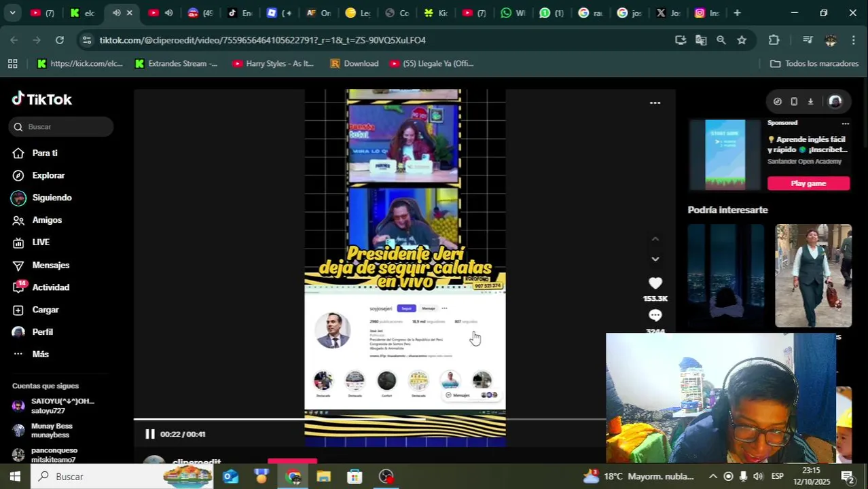This screenshot has height=489, width=868.
Task: Open the Amigos page
Action: (47, 220)
